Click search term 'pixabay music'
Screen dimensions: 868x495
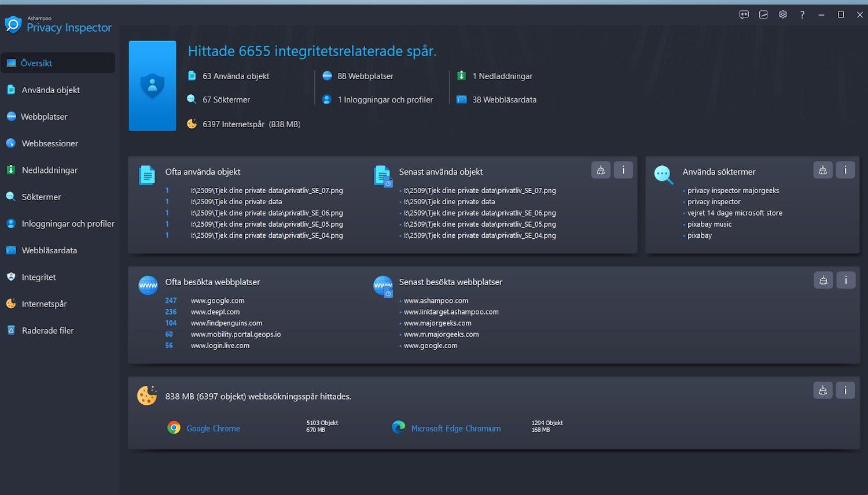(709, 224)
